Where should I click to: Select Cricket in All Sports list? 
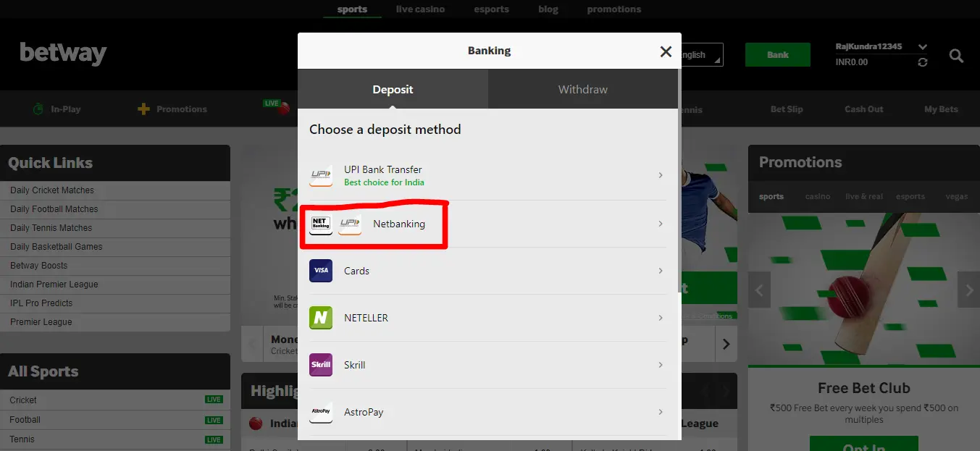[115, 400]
